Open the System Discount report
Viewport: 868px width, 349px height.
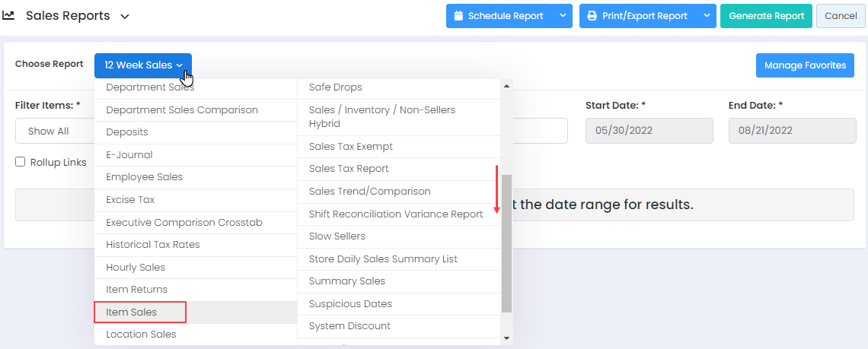pos(398,325)
